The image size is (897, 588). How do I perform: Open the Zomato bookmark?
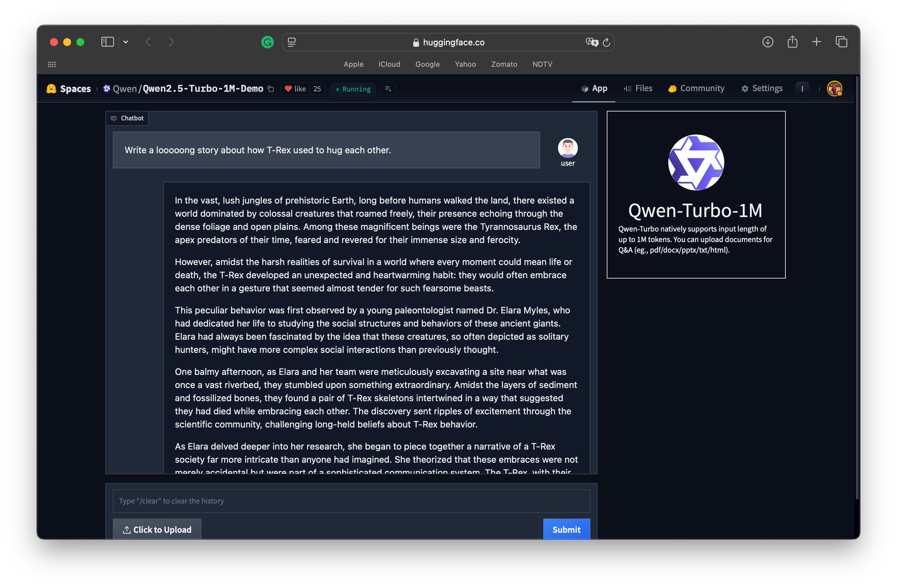tap(504, 64)
